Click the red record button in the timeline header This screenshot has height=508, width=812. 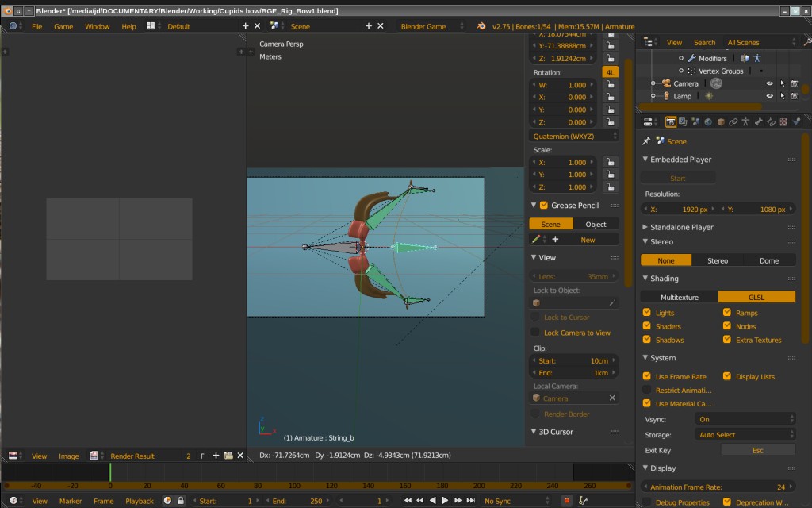click(565, 501)
